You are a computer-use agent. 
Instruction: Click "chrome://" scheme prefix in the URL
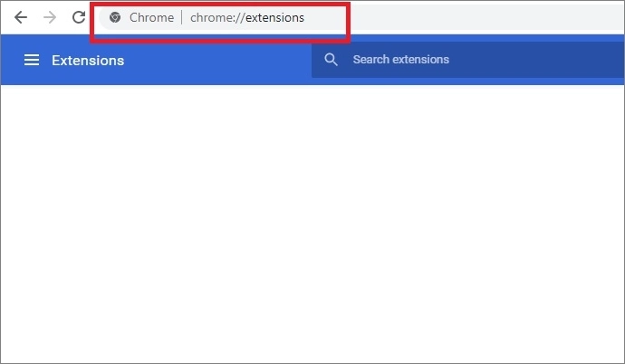pos(215,17)
